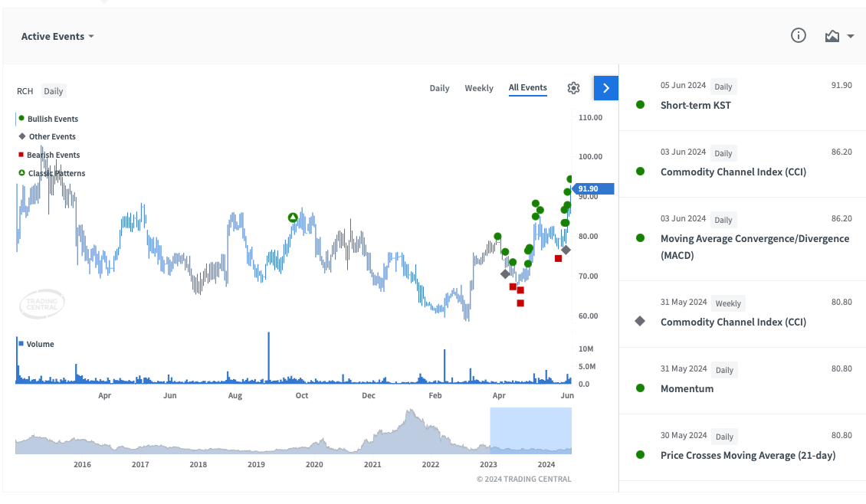Click the RCH ticker label

point(25,91)
